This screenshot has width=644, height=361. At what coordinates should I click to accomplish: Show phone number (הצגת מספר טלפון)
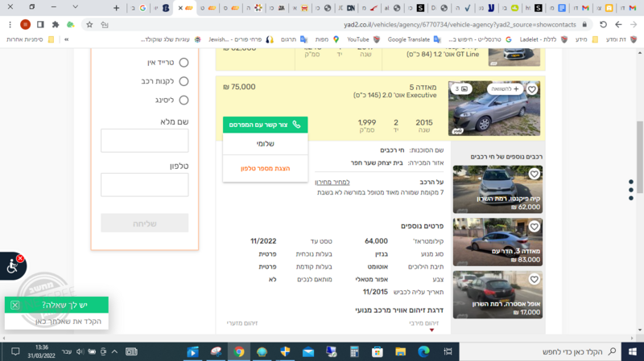(x=266, y=169)
